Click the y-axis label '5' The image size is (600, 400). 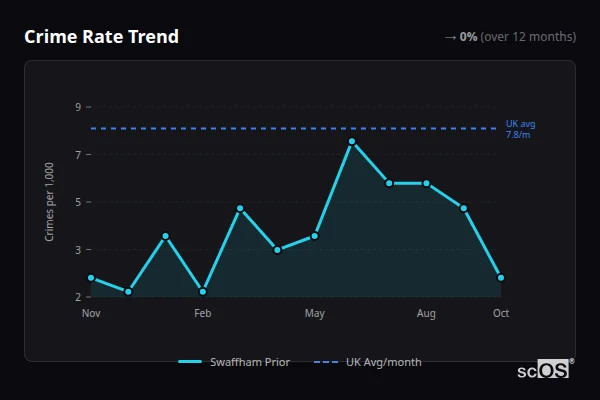[x=78, y=202]
